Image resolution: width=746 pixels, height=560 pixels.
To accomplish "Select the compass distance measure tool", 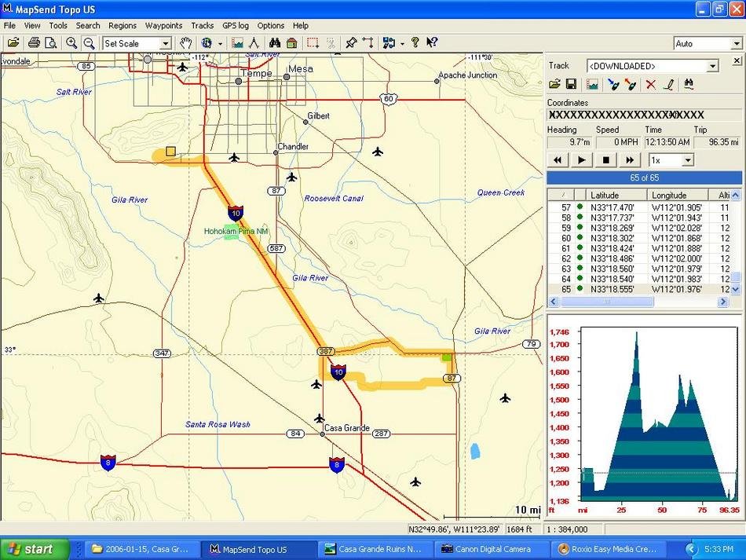I will coord(254,43).
